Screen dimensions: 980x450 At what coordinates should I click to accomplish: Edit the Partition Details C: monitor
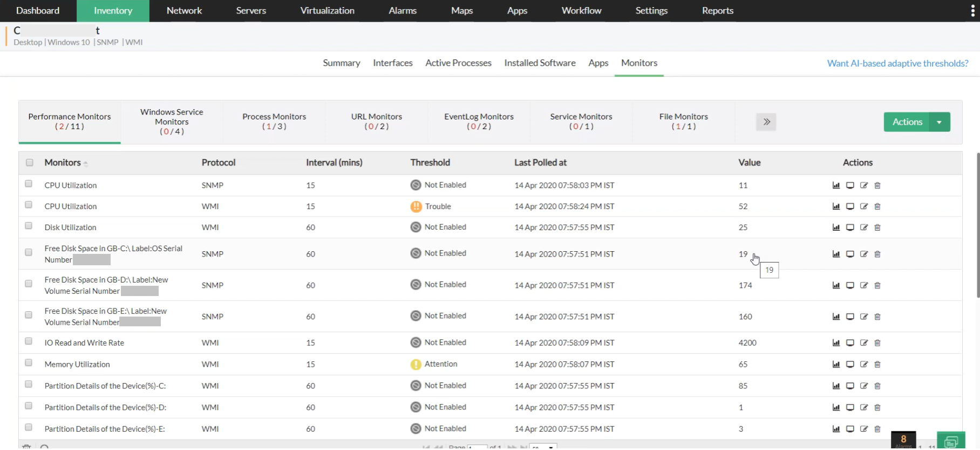click(863, 386)
